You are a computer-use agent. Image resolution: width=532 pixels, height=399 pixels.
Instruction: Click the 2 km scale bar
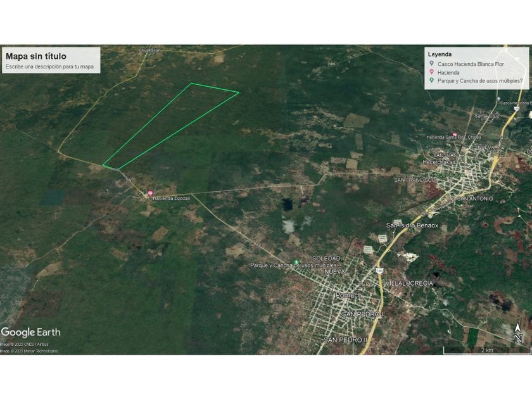click(487, 351)
